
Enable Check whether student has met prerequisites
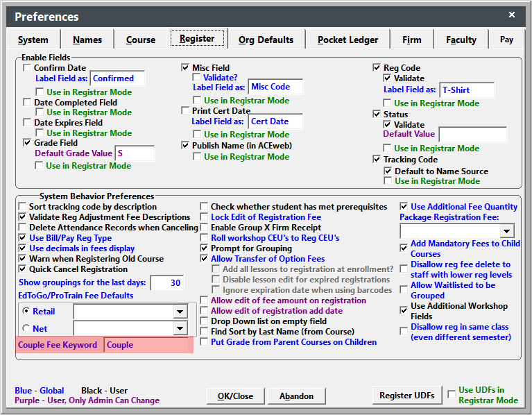pos(204,206)
